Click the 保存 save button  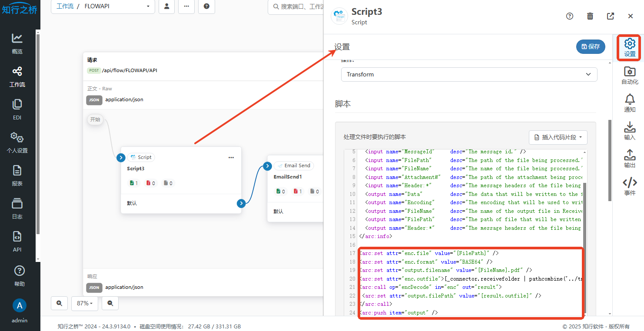pos(591,46)
